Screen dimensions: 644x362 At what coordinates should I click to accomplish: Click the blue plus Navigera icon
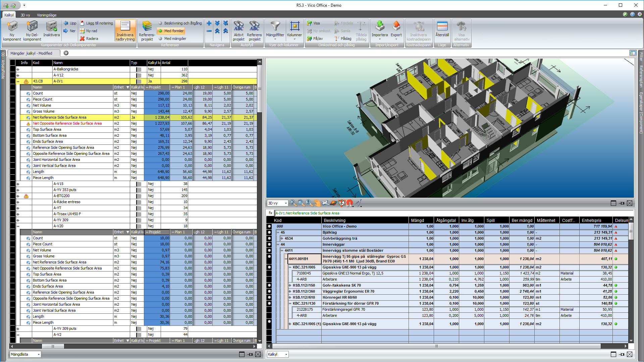click(x=209, y=23)
